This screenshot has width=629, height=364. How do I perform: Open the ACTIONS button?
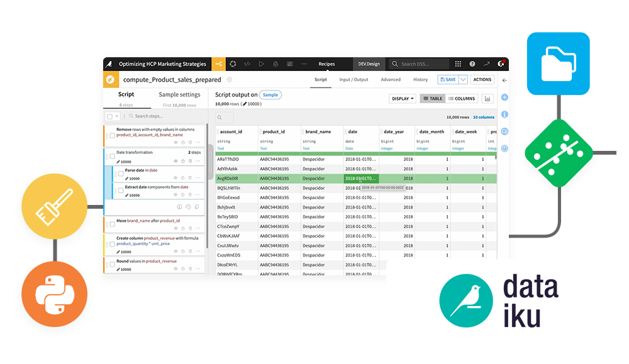(x=482, y=80)
